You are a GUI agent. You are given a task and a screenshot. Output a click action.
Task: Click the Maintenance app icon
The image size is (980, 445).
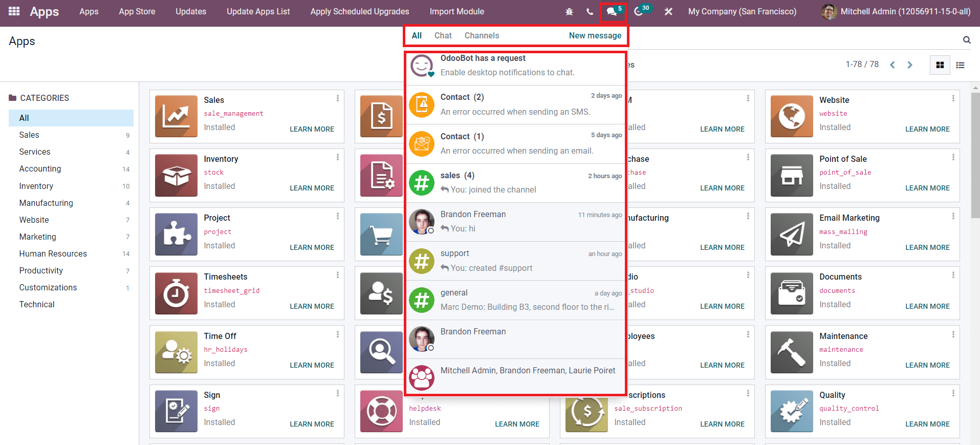click(792, 352)
